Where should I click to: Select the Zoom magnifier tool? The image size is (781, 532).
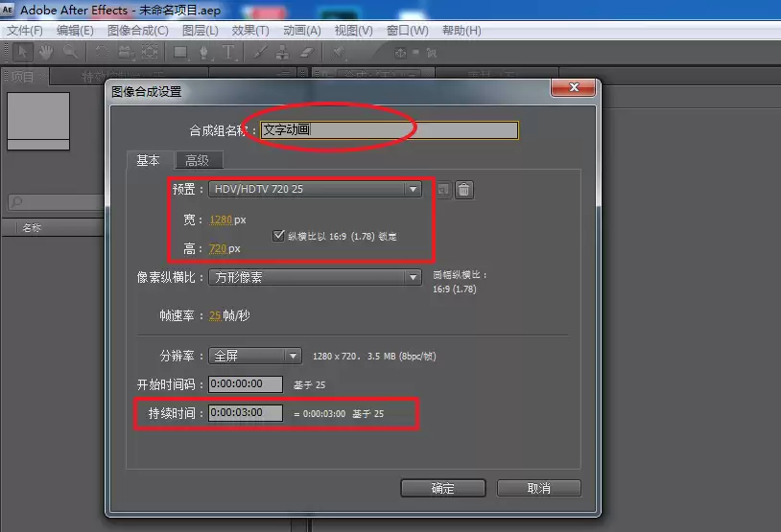(x=70, y=52)
